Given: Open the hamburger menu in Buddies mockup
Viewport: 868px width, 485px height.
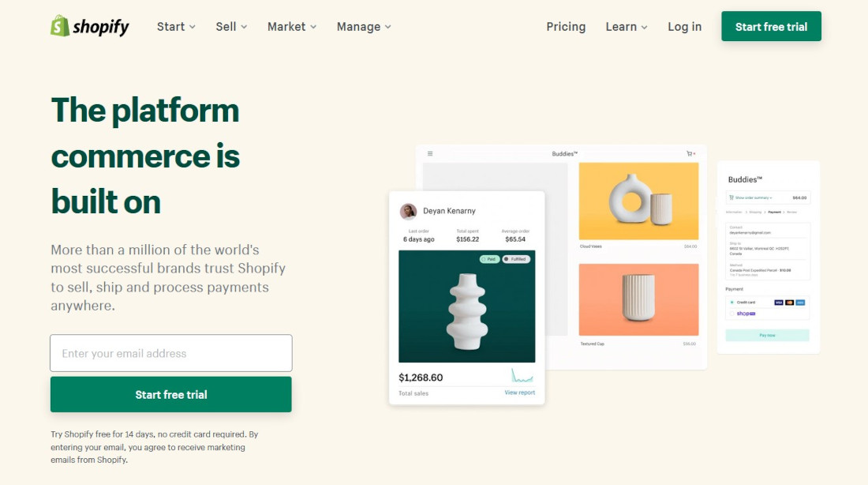Looking at the screenshot, I should pos(430,153).
